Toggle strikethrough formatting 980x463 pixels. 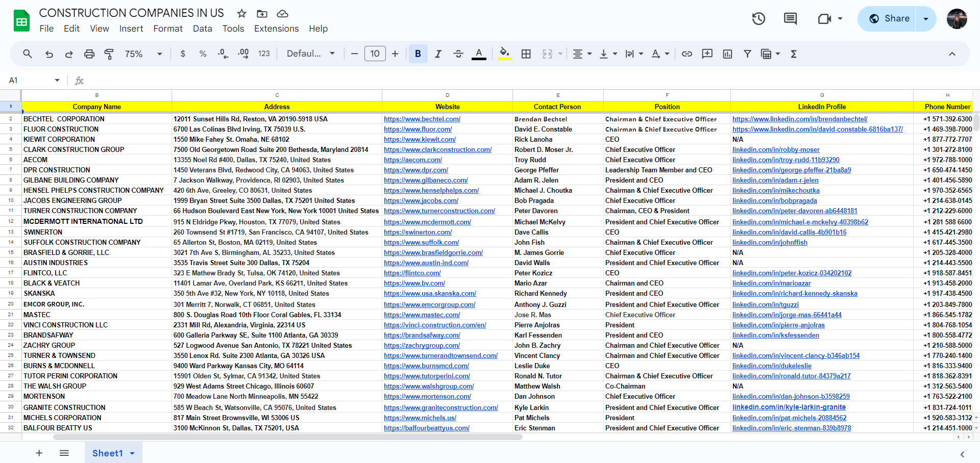(458, 54)
